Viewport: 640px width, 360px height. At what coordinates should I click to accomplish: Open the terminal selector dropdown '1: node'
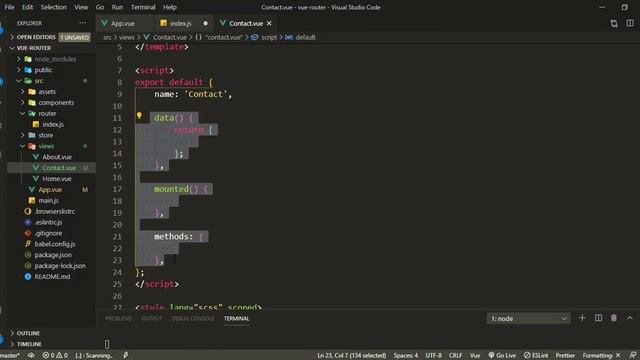(x=529, y=318)
